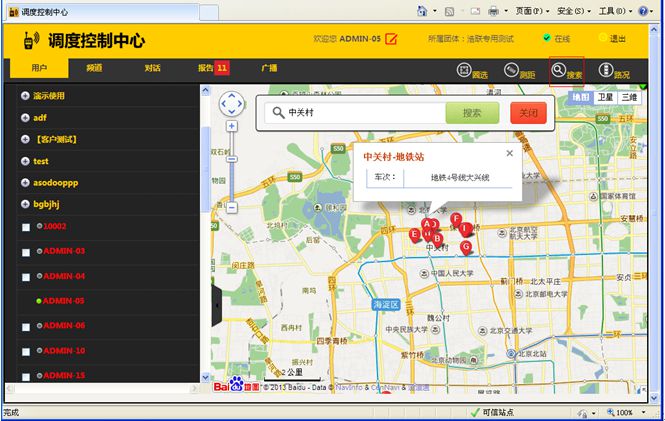
Task: Switch map view to 卫星 satellite
Action: 605,98
